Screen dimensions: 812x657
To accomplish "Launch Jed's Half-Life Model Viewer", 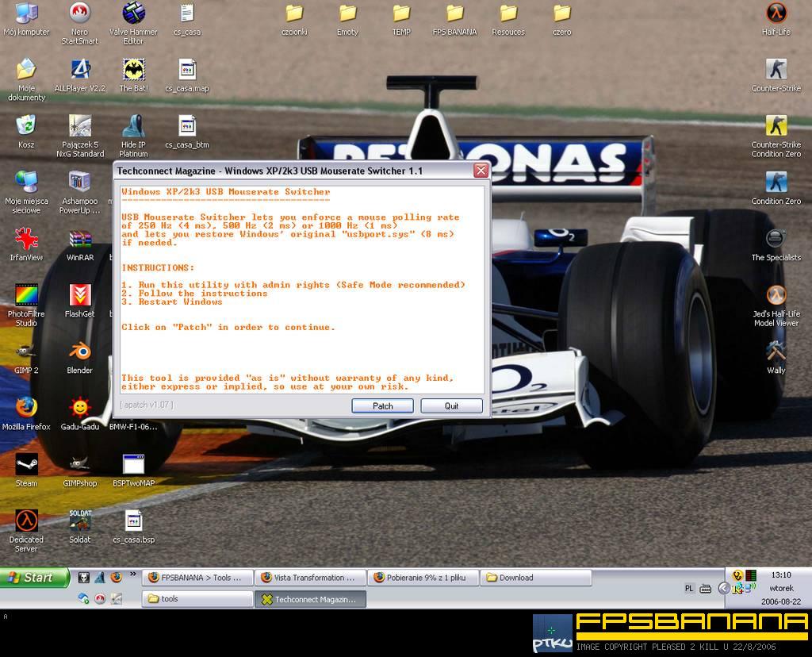I will coord(776,305).
